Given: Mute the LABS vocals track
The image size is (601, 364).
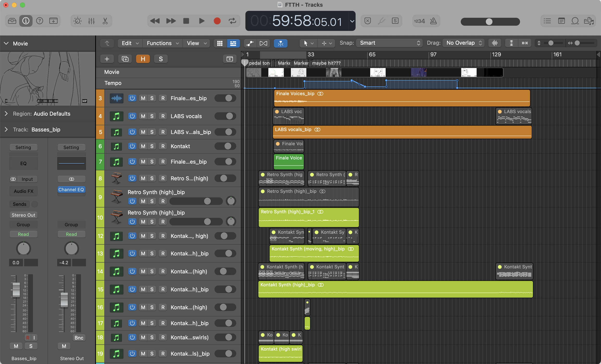Looking at the screenshot, I should click(143, 116).
